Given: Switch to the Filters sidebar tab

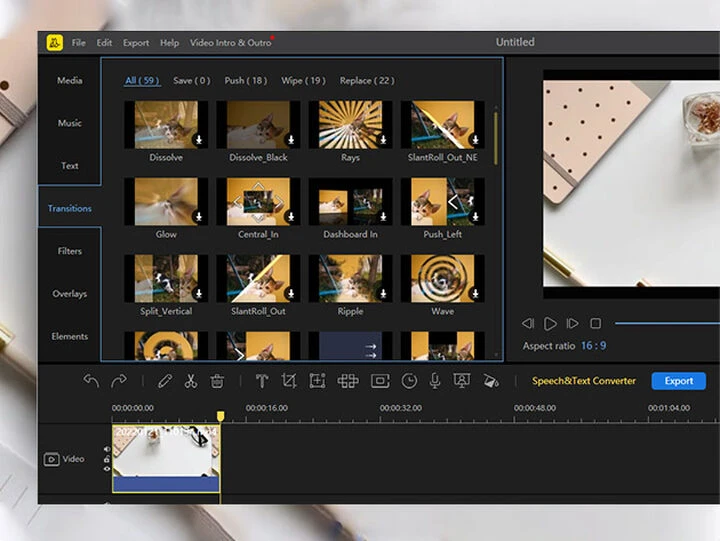Looking at the screenshot, I should (x=70, y=251).
